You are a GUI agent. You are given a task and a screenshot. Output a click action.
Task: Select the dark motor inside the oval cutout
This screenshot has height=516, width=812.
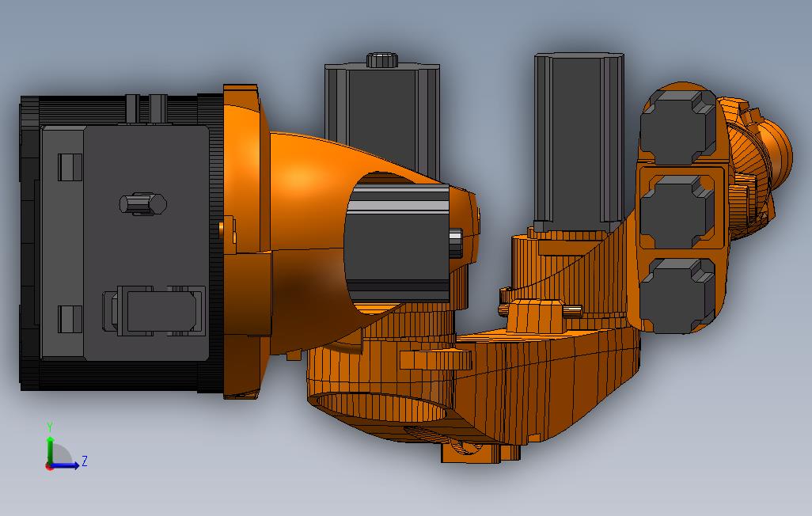coord(397,243)
